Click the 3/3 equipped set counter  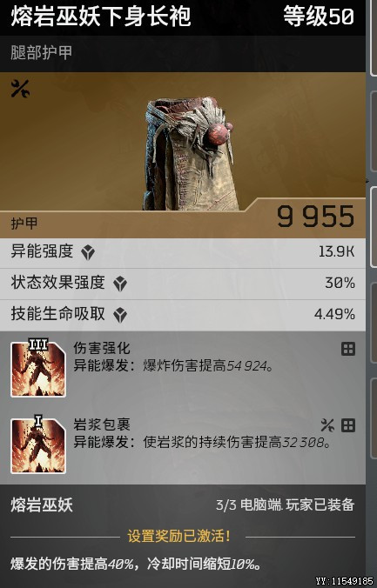click(226, 505)
